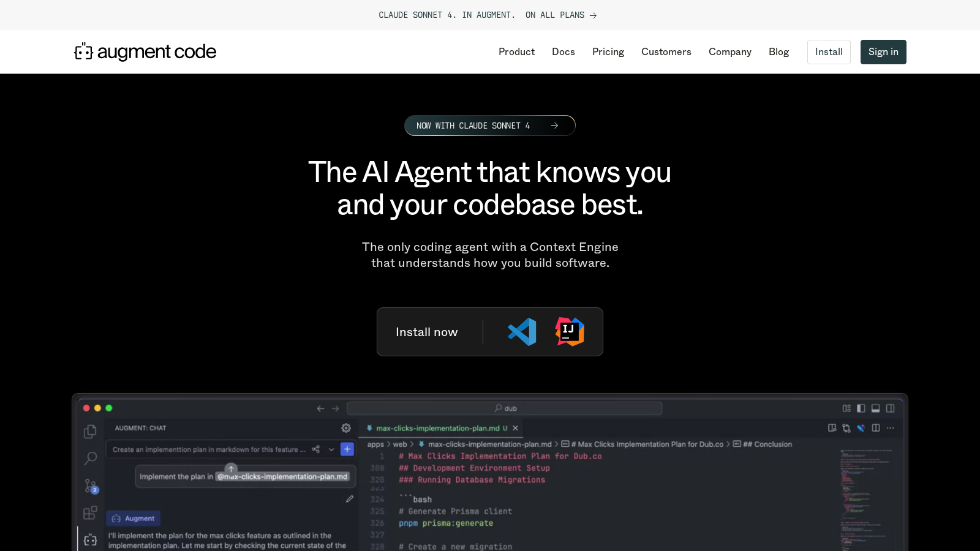This screenshot has width=980, height=551.
Task: Select the Augment icon in the activity bar
Action: click(x=90, y=540)
